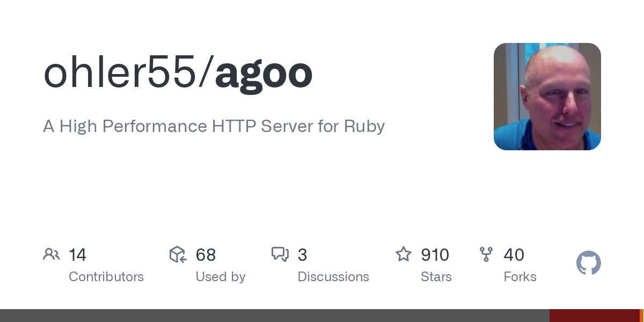The height and width of the screenshot is (322, 644).
Task: Select the Contributors label
Action: [x=106, y=277]
